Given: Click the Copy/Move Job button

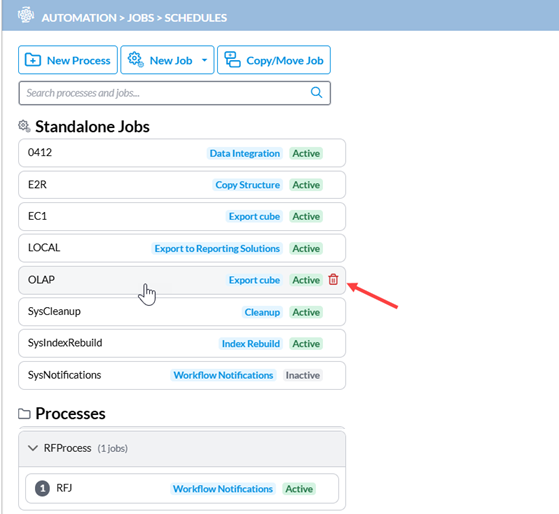Looking at the screenshot, I should coord(273,60).
